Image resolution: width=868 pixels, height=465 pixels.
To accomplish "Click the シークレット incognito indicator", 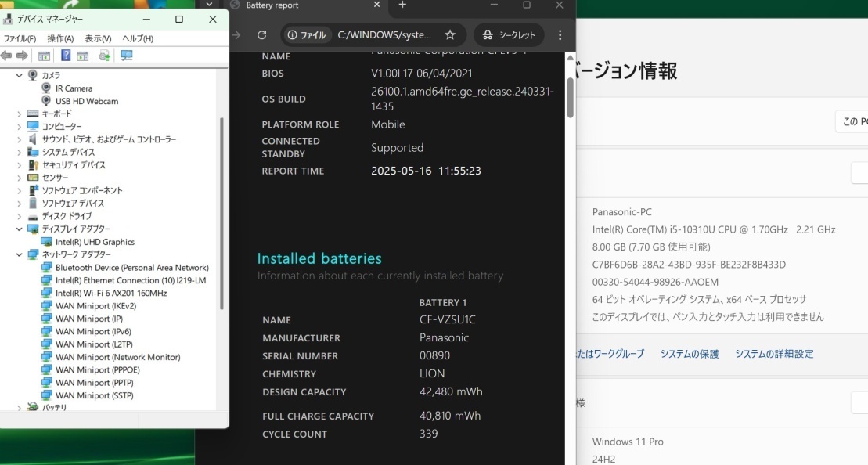I will [x=510, y=35].
